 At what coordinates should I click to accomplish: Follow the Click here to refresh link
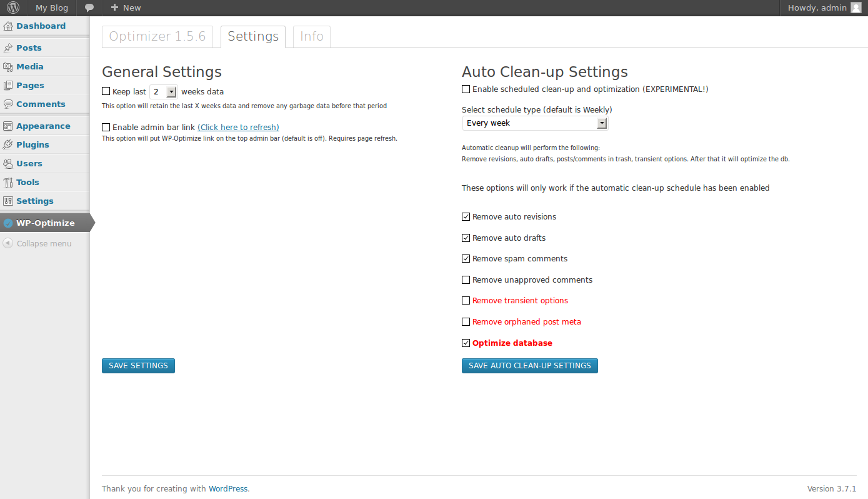coord(238,128)
